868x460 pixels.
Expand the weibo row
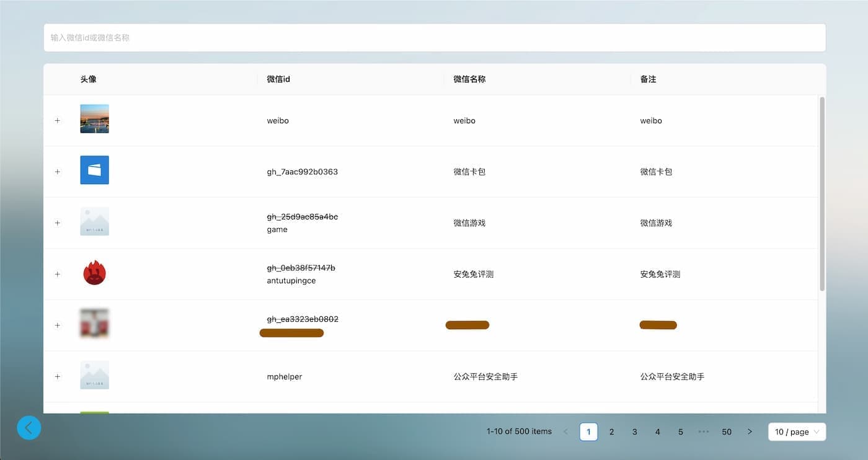(58, 121)
